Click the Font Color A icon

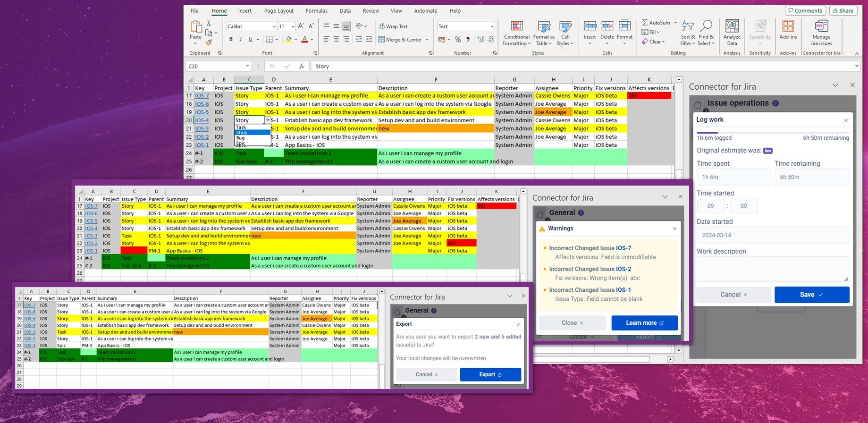click(304, 39)
